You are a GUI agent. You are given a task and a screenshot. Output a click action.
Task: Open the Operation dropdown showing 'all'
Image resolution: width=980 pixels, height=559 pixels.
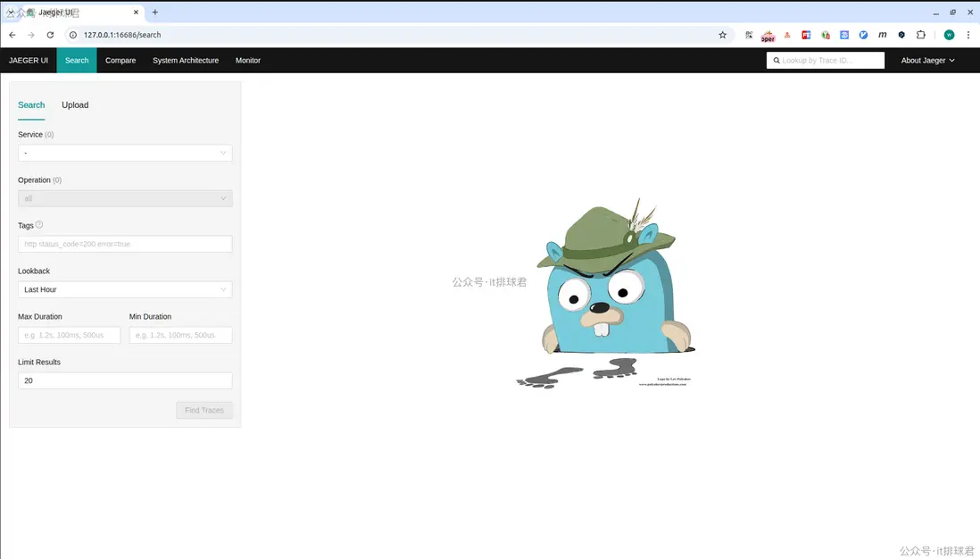click(x=125, y=199)
